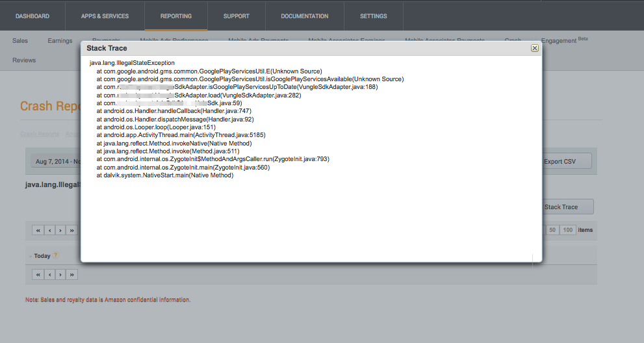
Task: Click the Method.invoke(Method.java:511) line
Action: pyautogui.click(x=168, y=151)
